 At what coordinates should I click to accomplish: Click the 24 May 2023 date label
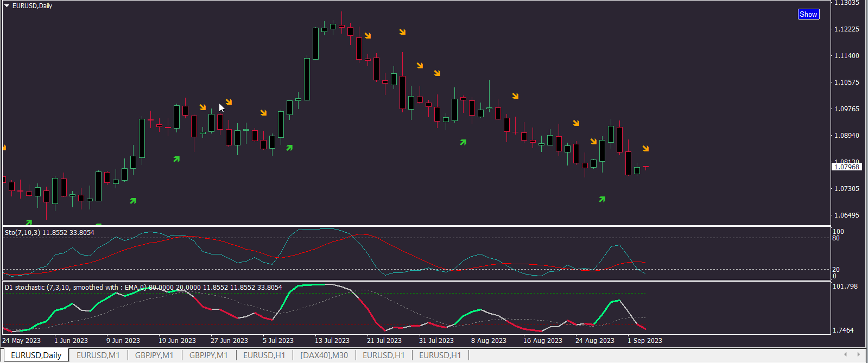[22, 341]
